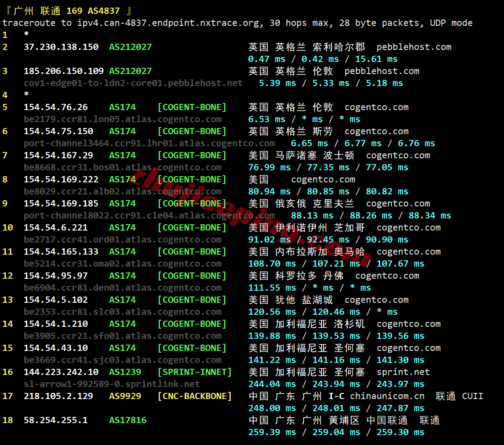Screen dimensions: 504x445
Task: Select IP 154.54.43.10 at hop 15
Action: [56, 348]
